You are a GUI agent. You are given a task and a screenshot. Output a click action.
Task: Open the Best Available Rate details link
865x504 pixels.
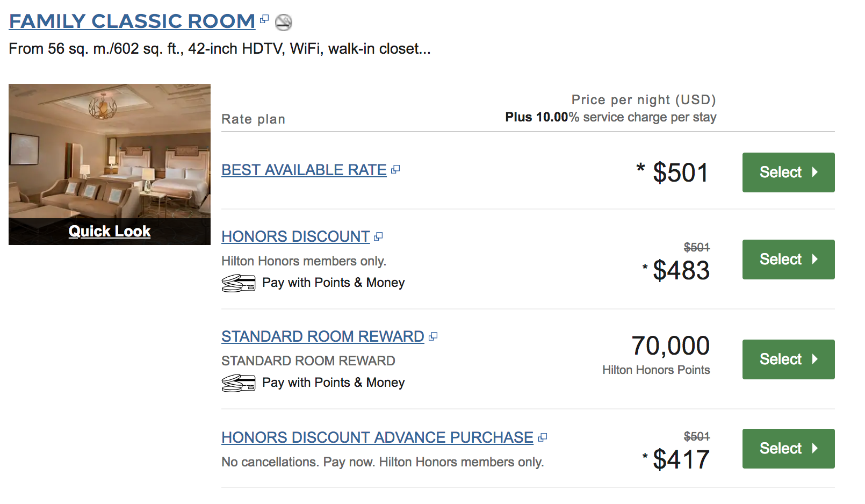click(x=304, y=170)
